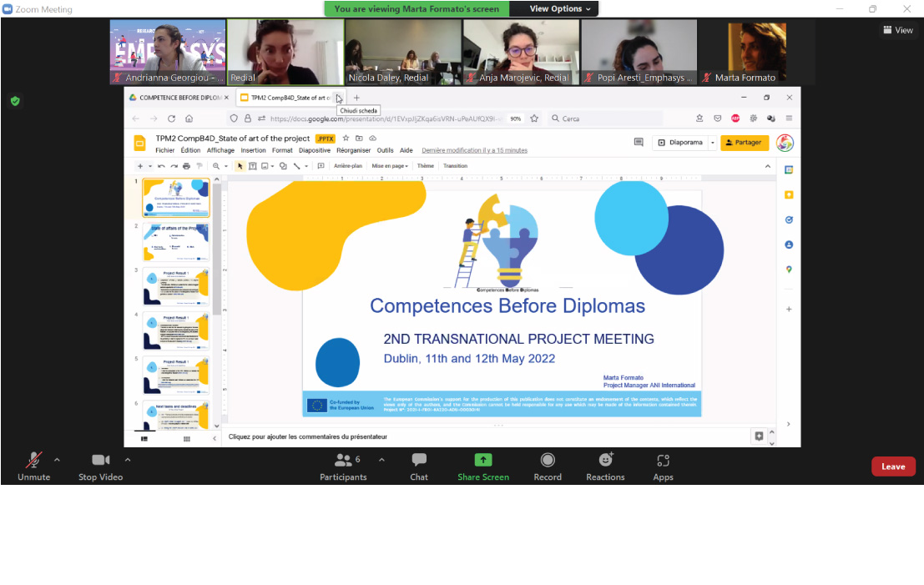
Task: Expand the Diaporama dropdown arrow
Action: click(x=713, y=143)
